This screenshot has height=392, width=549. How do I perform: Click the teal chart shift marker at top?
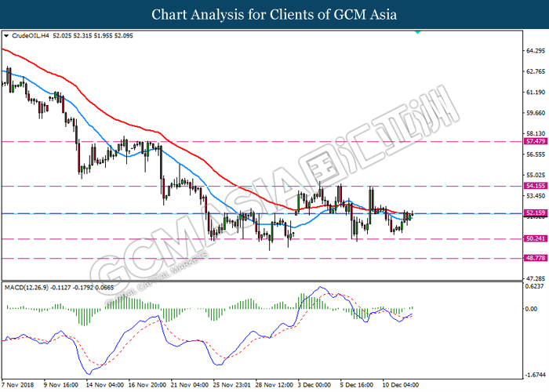coord(417,32)
